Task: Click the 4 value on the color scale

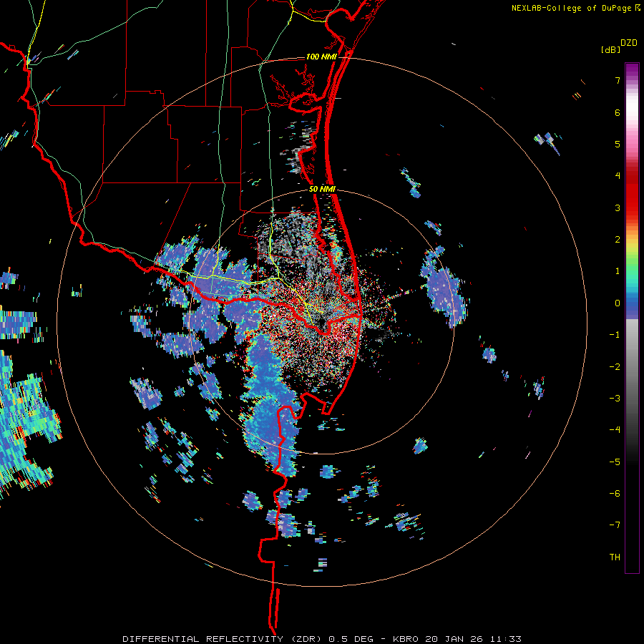Action: point(618,176)
